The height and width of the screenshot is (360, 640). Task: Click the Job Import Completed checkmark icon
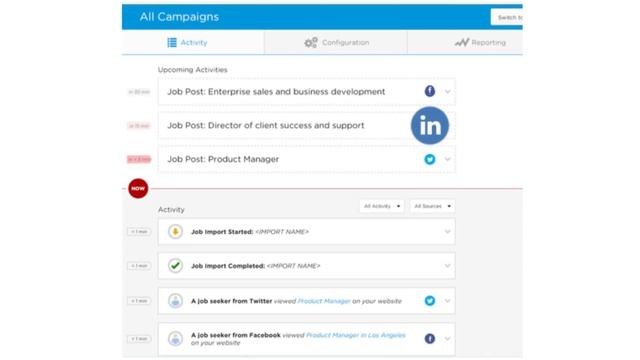tap(176, 266)
